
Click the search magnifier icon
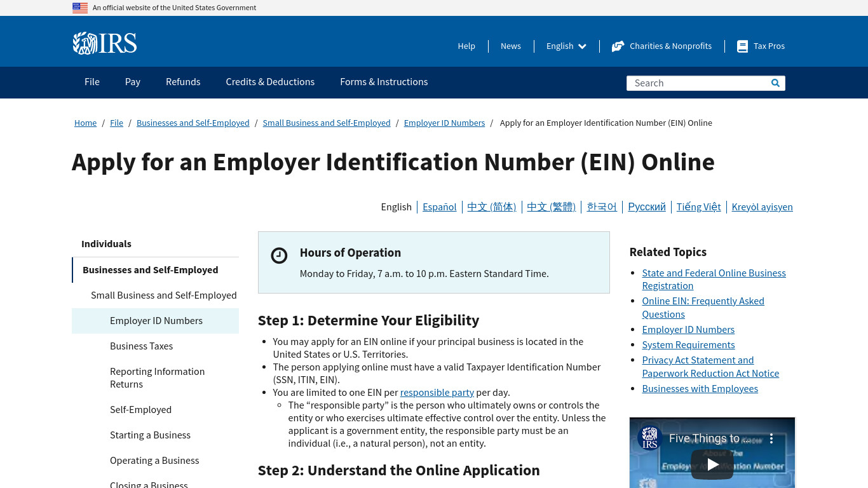775,83
